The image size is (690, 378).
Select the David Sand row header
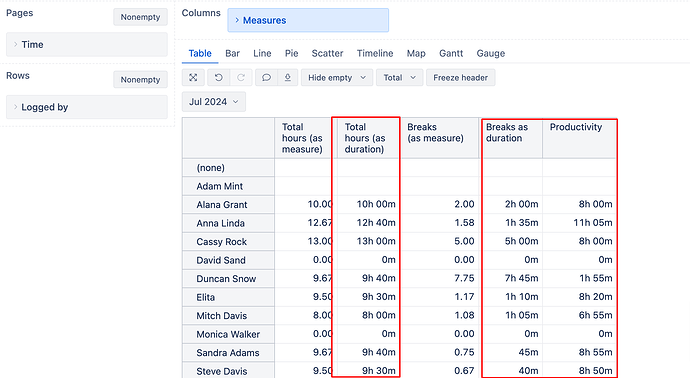[228, 260]
